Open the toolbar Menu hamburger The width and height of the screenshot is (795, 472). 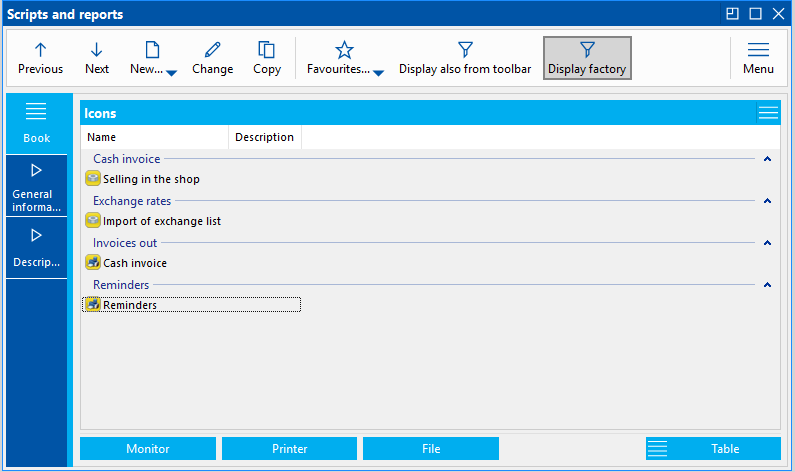[758, 58]
